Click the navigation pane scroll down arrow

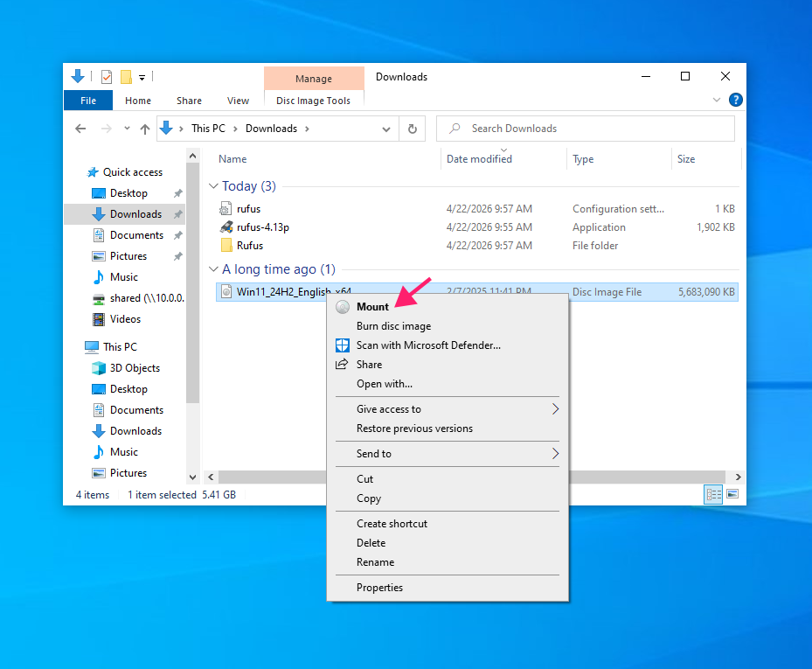[192, 477]
